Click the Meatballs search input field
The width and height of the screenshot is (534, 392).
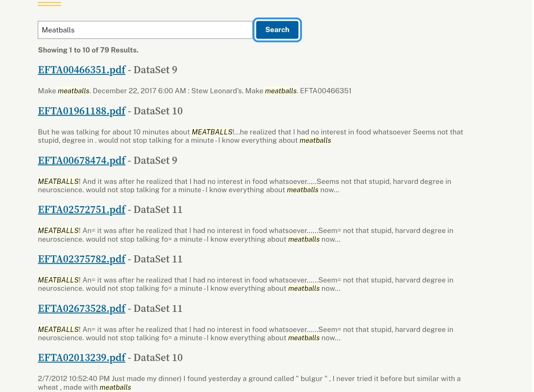pyautogui.click(x=145, y=30)
